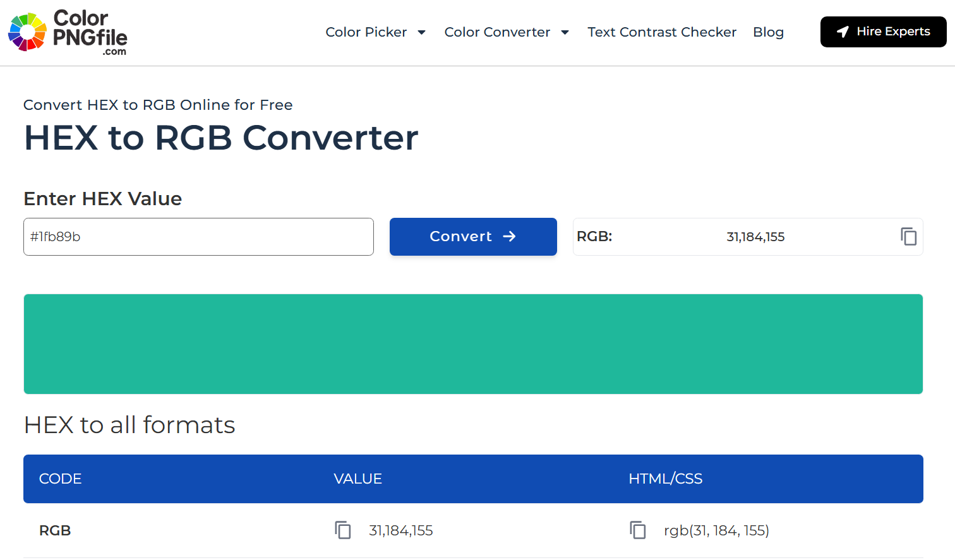The image size is (955, 560).
Task: Open the Color Converter menu
Action: point(497,32)
